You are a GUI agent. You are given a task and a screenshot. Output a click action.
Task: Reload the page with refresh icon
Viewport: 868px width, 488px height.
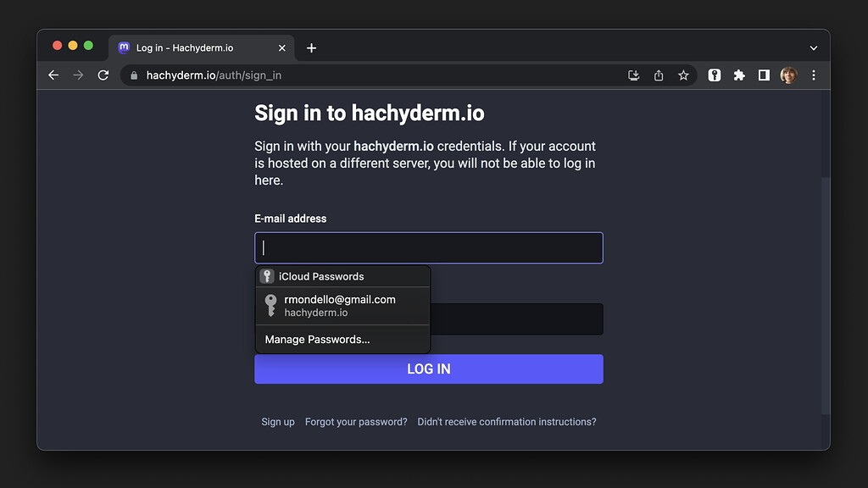pos(103,75)
